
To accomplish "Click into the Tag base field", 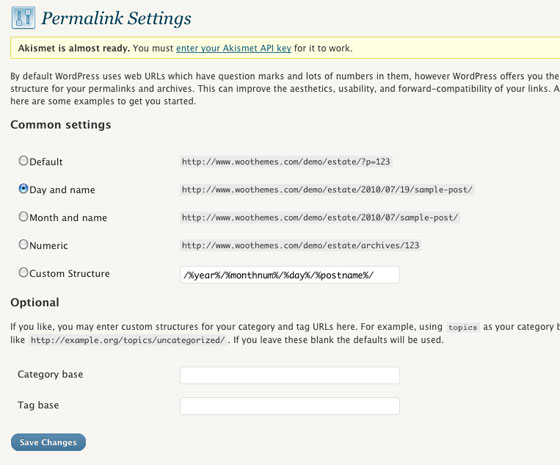I will point(290,406).
